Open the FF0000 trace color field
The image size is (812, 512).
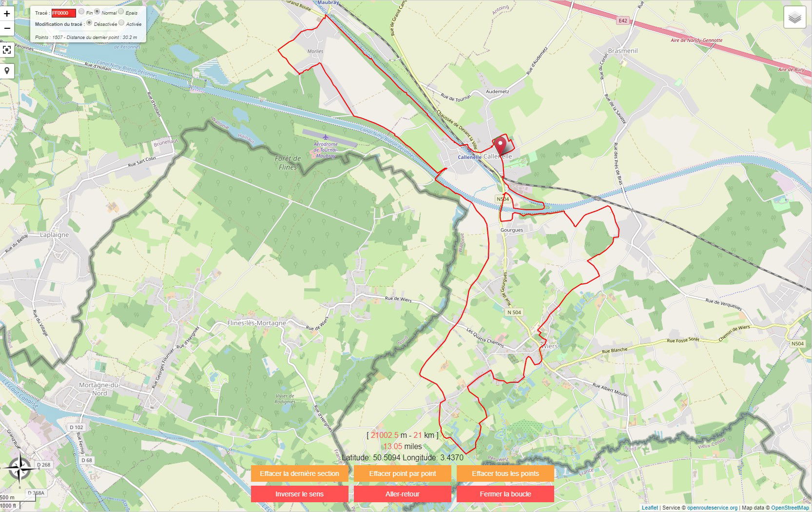[64, 13]
